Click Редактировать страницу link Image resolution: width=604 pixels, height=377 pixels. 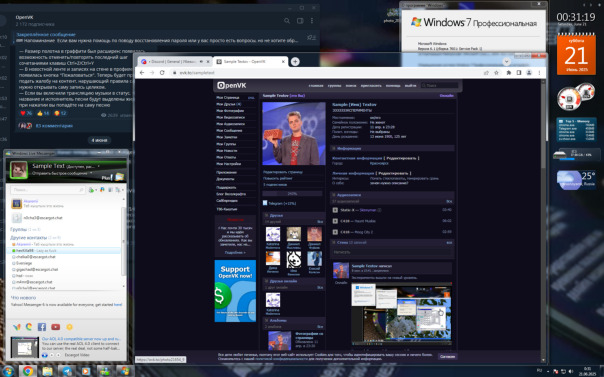point(283,172)
